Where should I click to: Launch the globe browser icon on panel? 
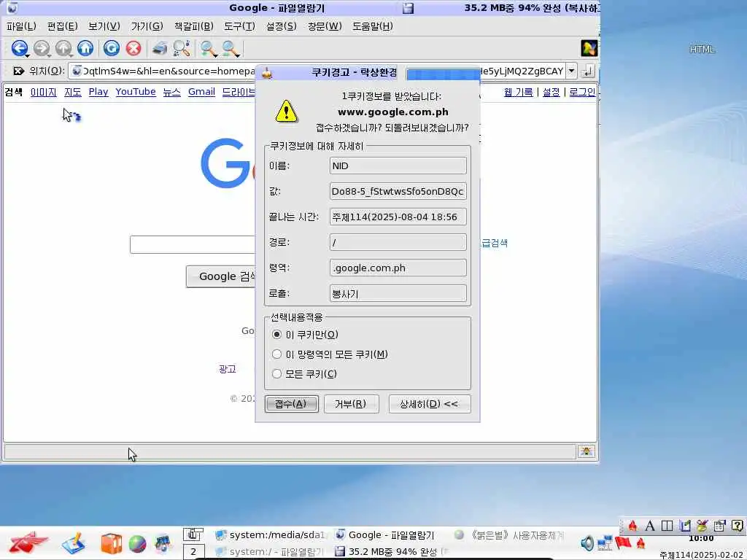(x=137, y=544)
